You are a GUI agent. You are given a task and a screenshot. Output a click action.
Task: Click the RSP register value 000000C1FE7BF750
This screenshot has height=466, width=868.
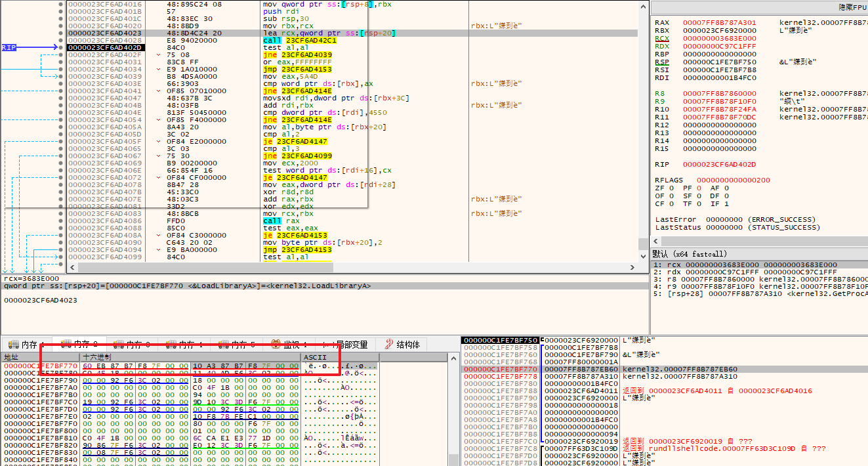click(x=719, y=62)
